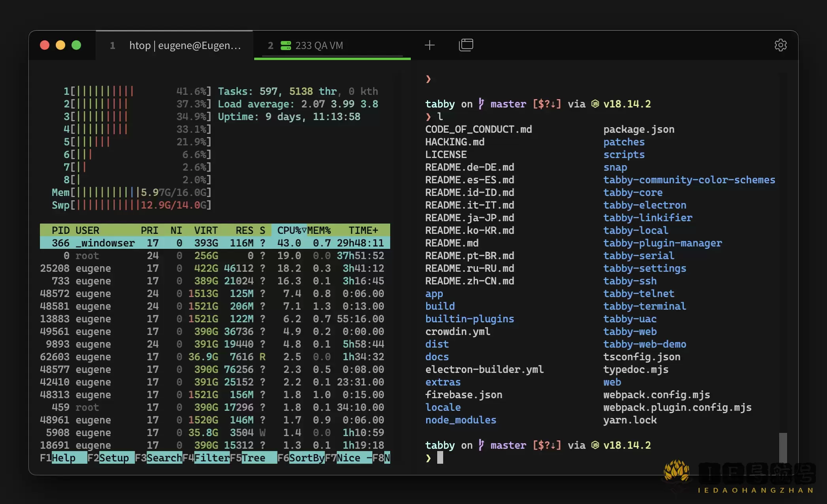827x504 pixels.
Task: Click the tabby-community-color-schemes directory
Action: pos(689,180)
